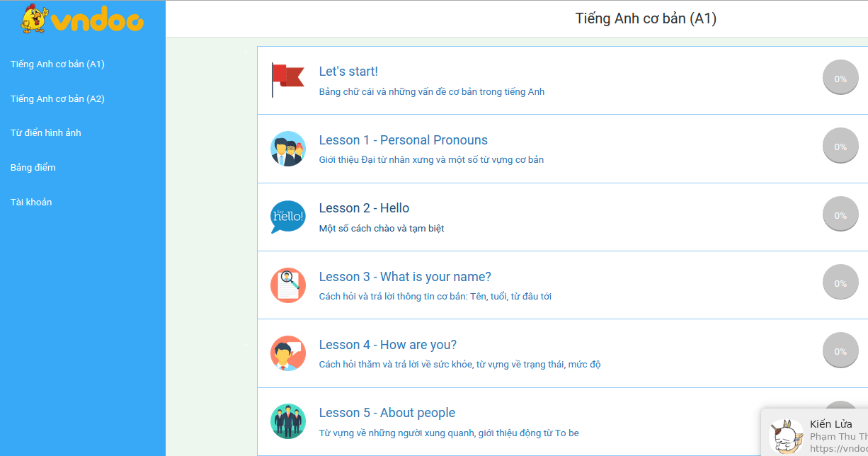Image resolution: width=868 pixels, height=456 pixels.
Task: Click the red flag Let's start icon
Action: point(287,79)
